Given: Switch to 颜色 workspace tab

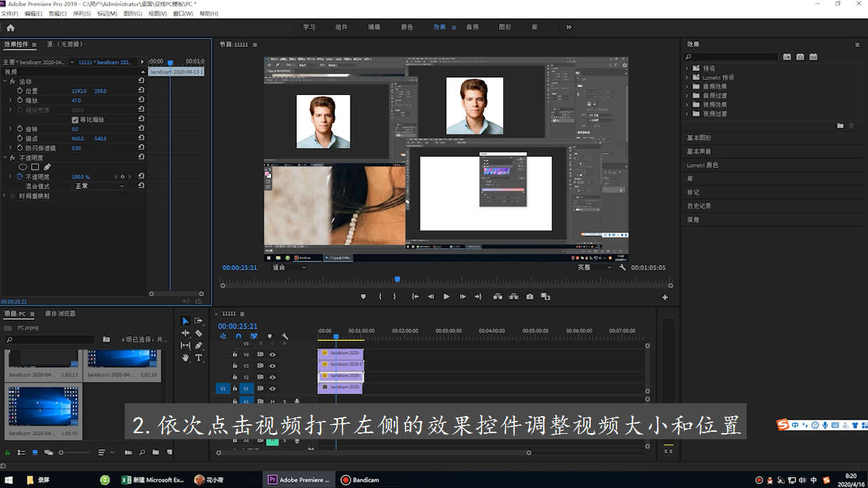Looking at the screenshot, I should coord(407,27).
